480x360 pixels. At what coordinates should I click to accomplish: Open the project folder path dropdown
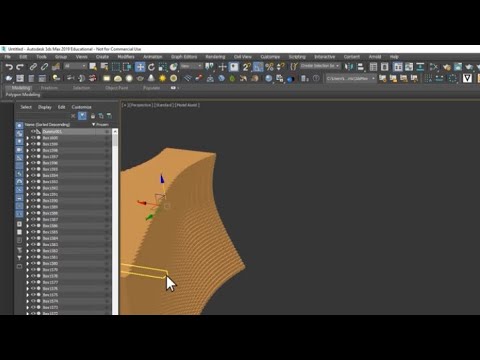coord(351,79)
